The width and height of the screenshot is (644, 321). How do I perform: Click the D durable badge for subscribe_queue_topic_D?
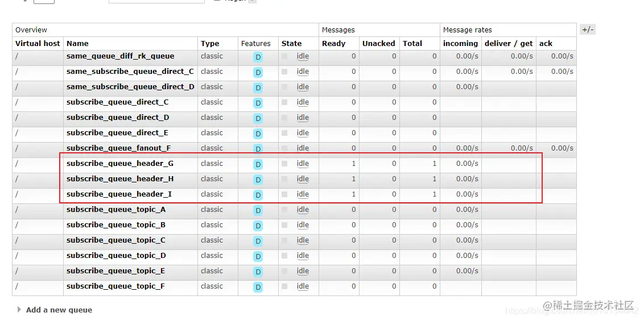coord(258,257)
